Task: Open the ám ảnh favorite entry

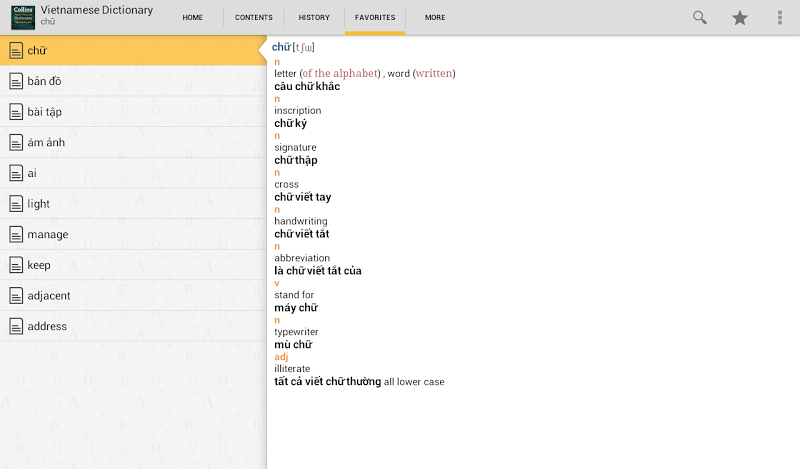Action: 133,142
